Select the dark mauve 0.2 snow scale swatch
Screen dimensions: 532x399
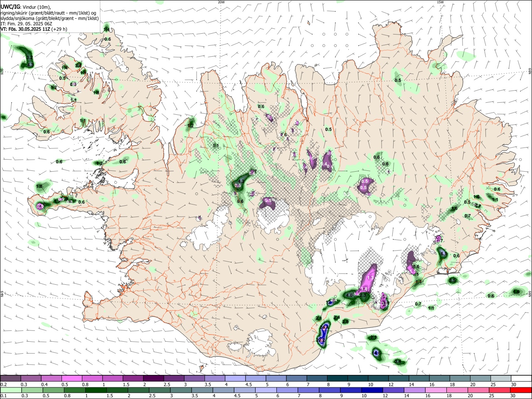pos(10,379)
